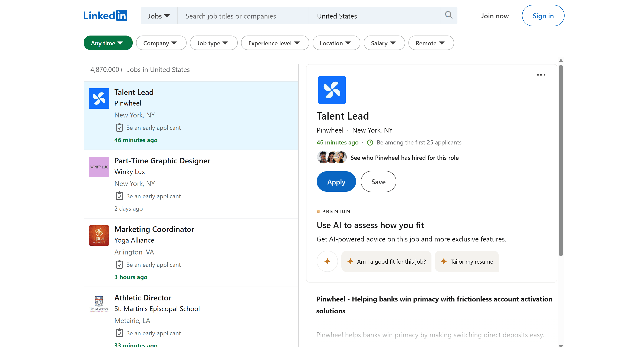Click the early applicant clipboard icon on Talent Lead
The height and width of the screenshot is (347, 644).
coord(119,127)
